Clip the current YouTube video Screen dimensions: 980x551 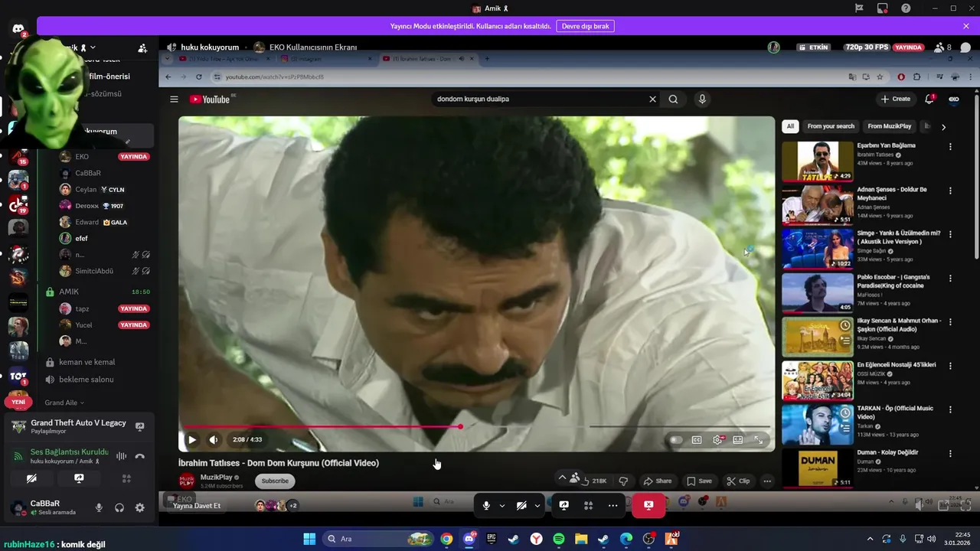(738, 481)
